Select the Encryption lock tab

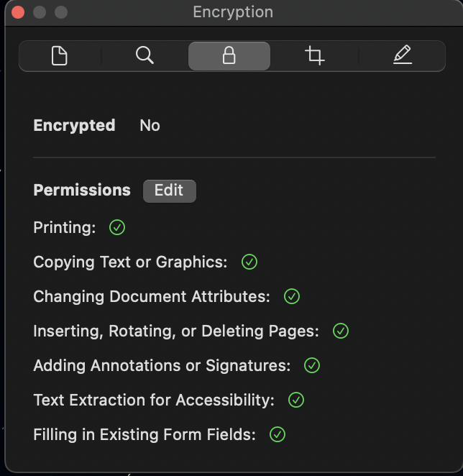[229, 55]
